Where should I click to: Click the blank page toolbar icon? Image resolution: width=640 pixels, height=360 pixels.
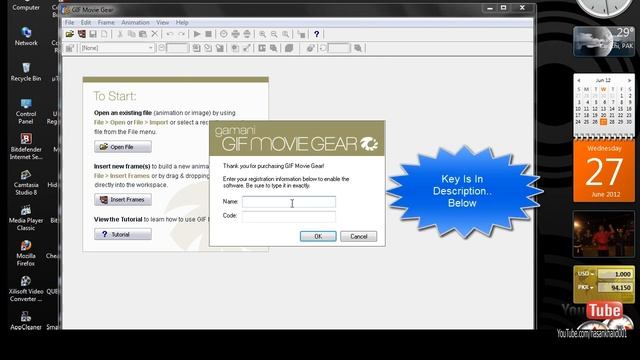tap(104, 34)
